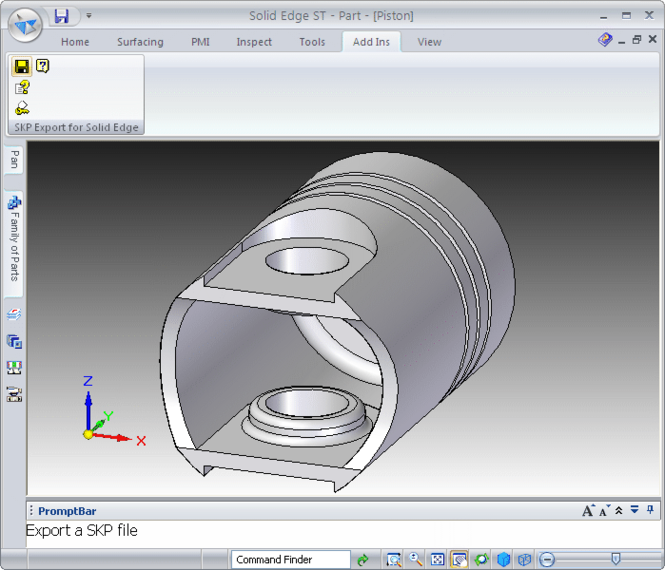665x570 pixels.
Task: Click the coordinate system origin triad
Action: (88, 434)
